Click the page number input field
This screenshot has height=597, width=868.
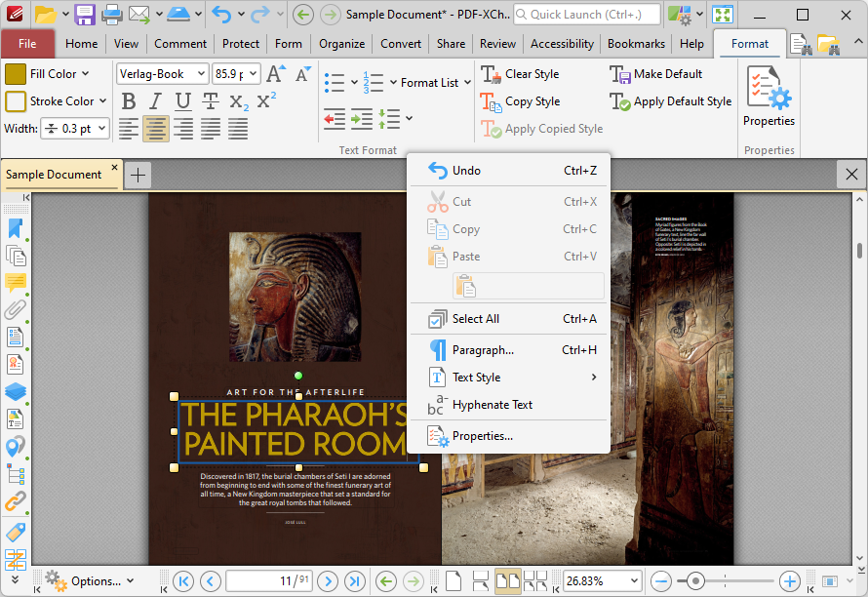coord(269,581)
